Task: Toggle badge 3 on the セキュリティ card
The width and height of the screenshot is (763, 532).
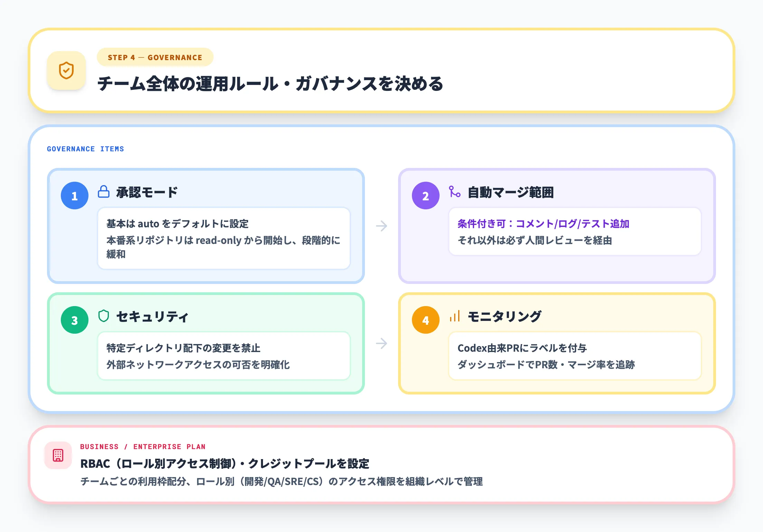Action: point(74,320)
